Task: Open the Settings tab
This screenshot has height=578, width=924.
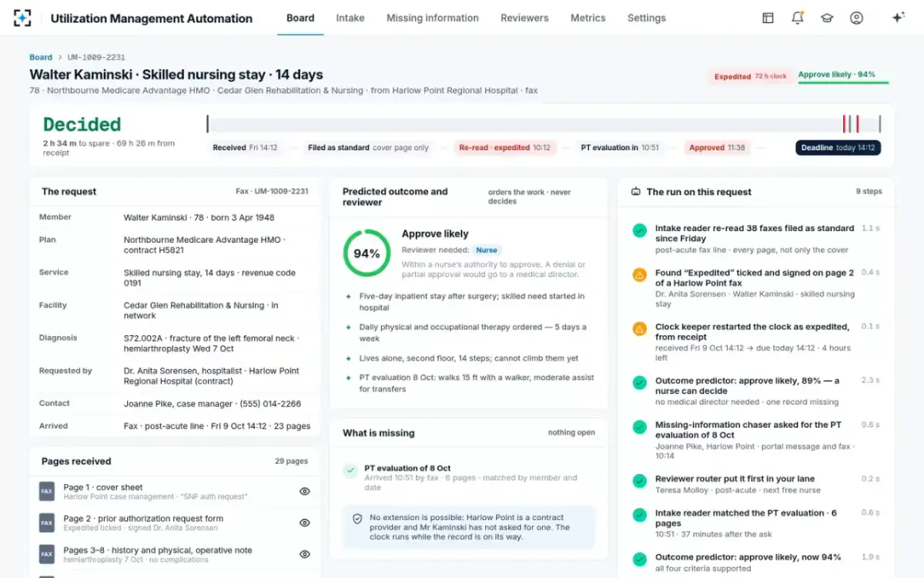Action: [x=647, y=18]
